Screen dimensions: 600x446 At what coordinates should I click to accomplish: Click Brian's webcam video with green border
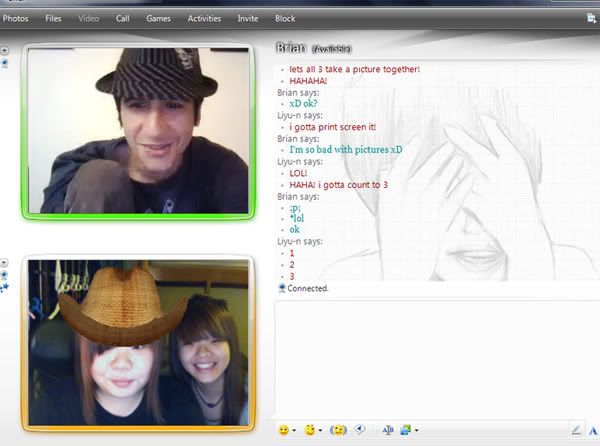coord(138,131)
